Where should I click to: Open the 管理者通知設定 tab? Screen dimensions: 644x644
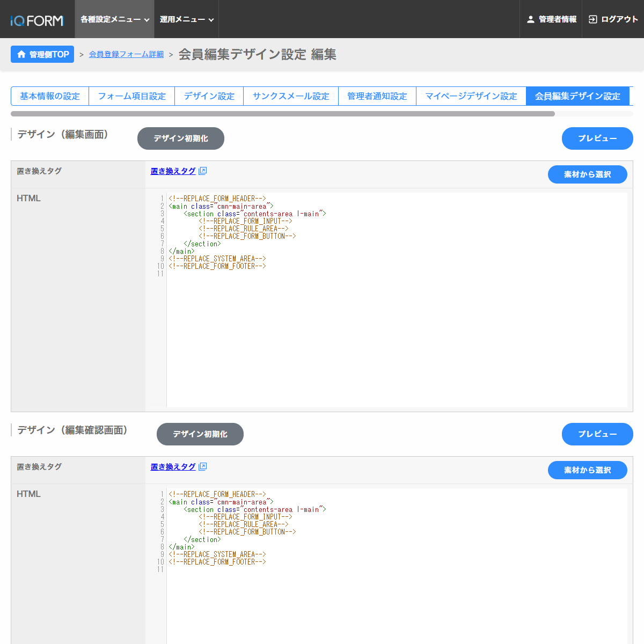point(377,96)
